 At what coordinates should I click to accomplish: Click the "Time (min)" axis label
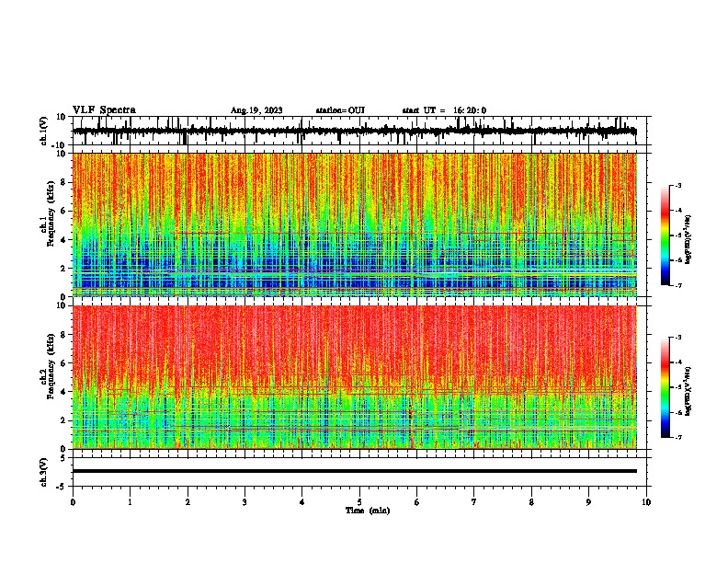tap(368, 511)
